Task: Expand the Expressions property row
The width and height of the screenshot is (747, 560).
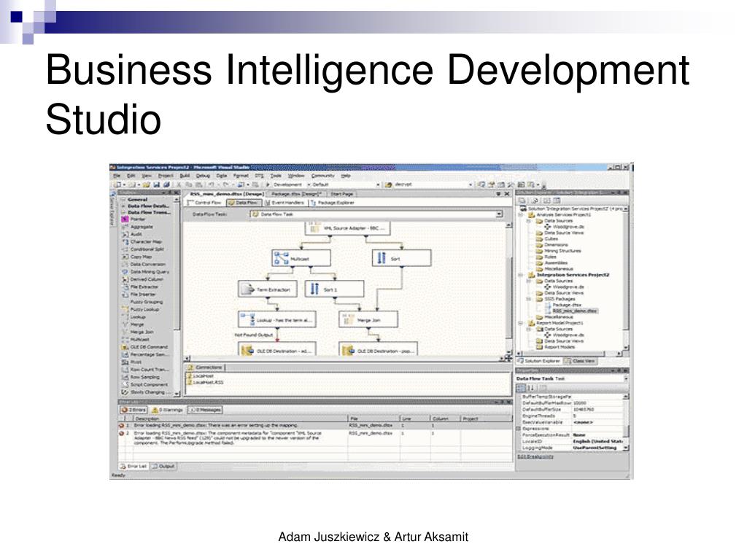Action: point(519,429)
